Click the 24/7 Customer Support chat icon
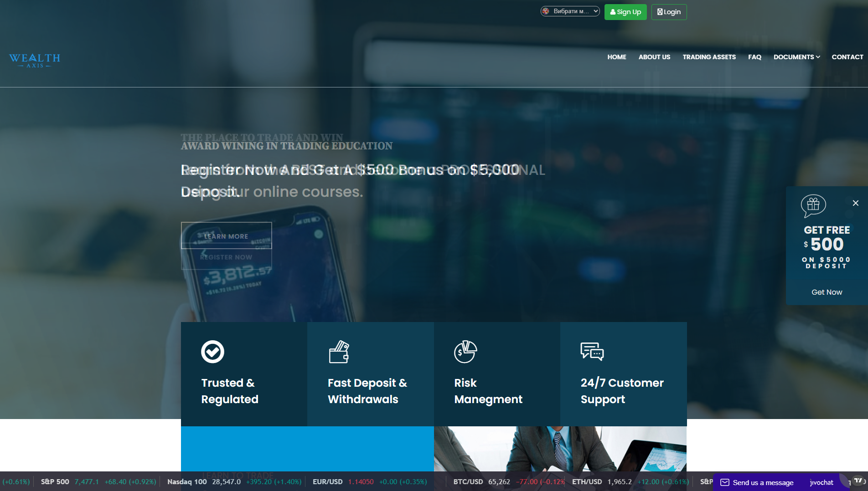868x491 pixels. click(592, 352)
